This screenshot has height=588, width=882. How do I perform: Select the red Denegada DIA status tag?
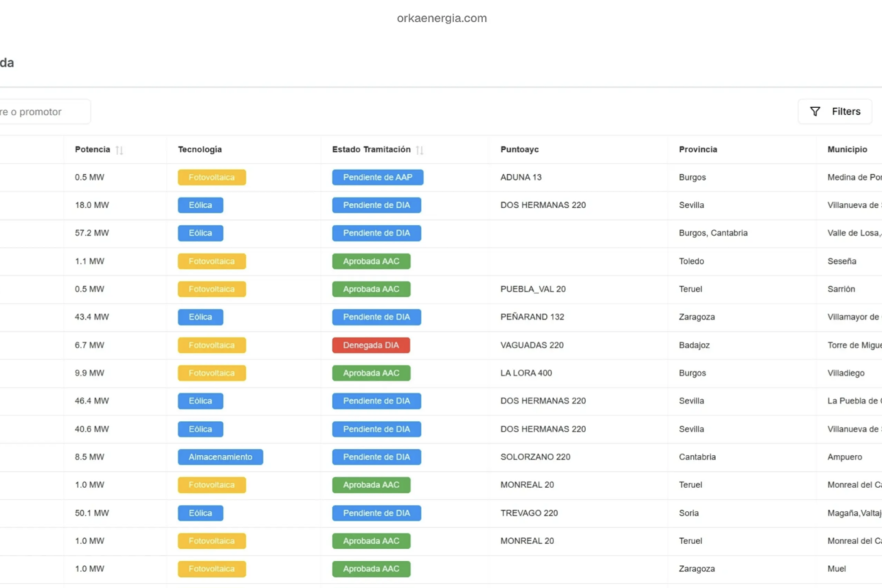click(x=371, y=345)
